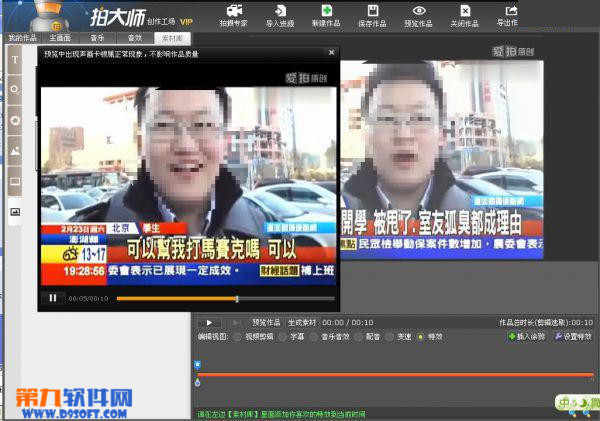
Task: Click the circular arrows icon in the left sidebar
Action: point(15,121)
